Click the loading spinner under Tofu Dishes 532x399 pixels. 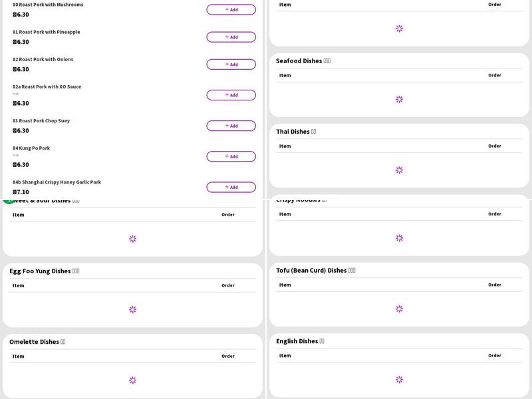399,309
